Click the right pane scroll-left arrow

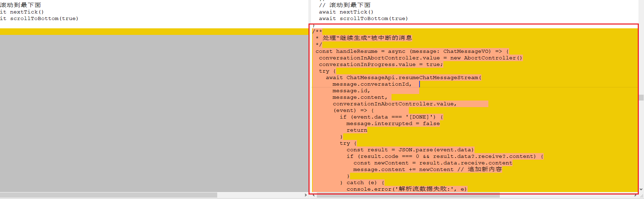click(x=314, y=195)
